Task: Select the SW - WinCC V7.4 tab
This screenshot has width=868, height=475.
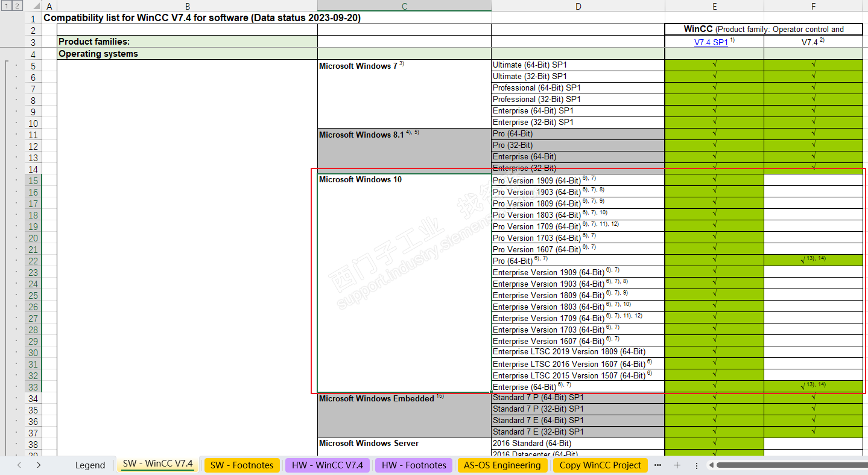Action: (x=157, y=464)
